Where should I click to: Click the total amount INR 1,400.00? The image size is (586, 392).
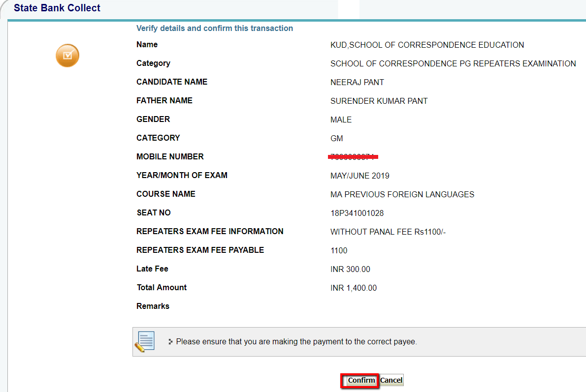tap(354, 288)
